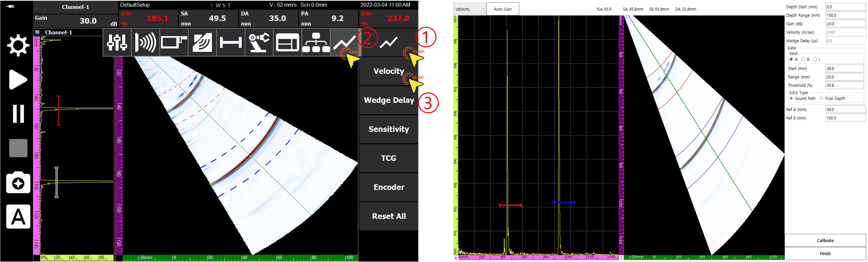868x262 pixels.
Task: Click the red gate A marker in the left A-scan
Action: (59, 111)
